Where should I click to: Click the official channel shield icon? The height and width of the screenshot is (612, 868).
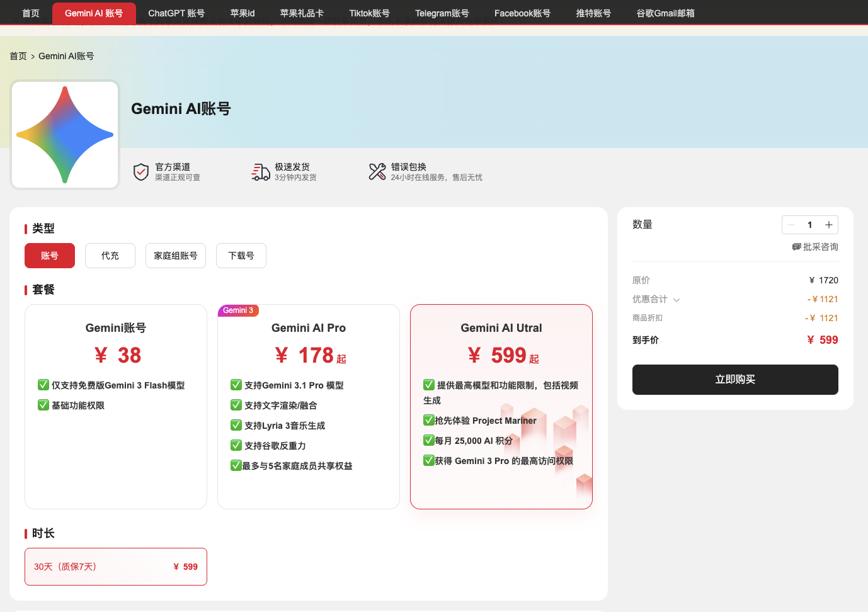pos(141,171)
